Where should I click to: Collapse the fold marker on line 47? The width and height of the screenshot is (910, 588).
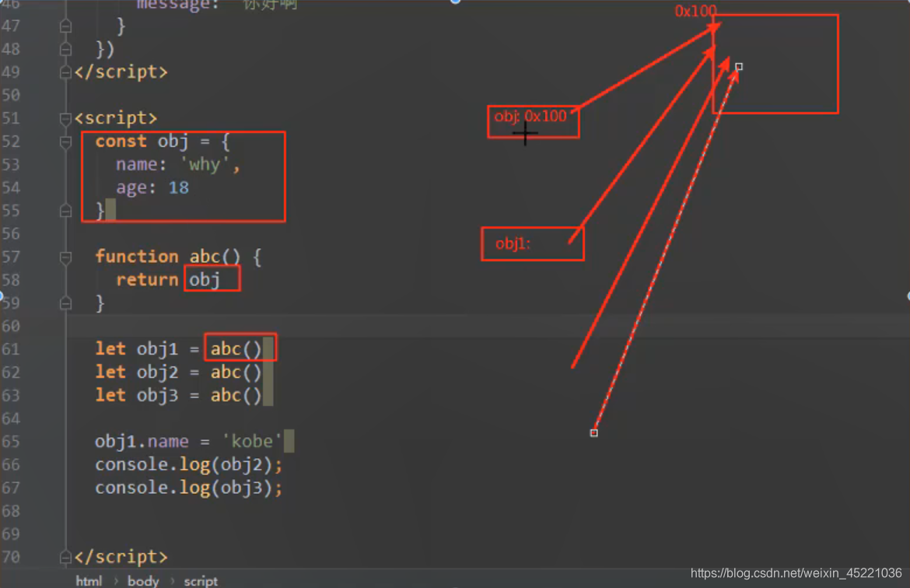tap(65, 26)
